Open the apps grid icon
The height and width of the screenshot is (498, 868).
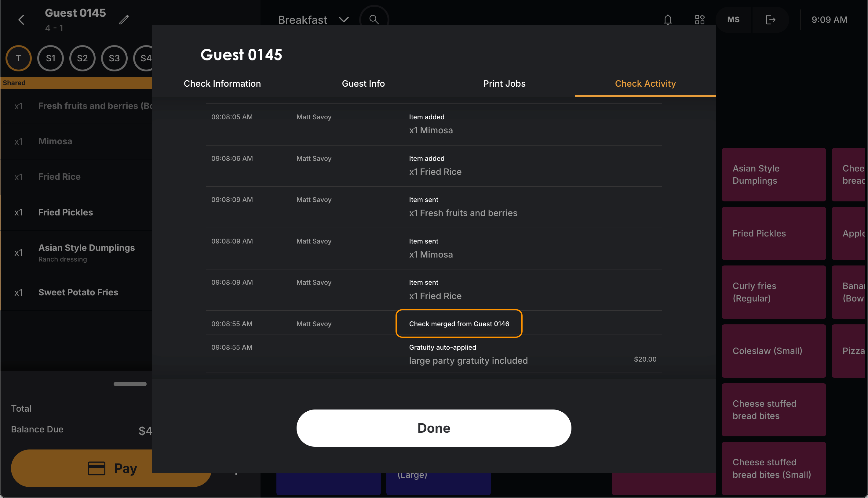pyautogui.click(x=700, y=20)
